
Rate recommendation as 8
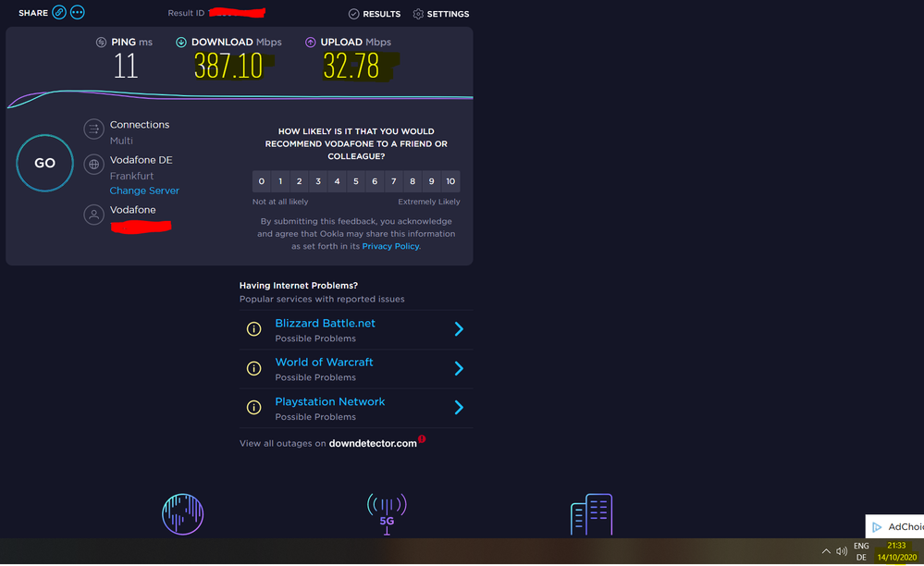tap(413, 181)
